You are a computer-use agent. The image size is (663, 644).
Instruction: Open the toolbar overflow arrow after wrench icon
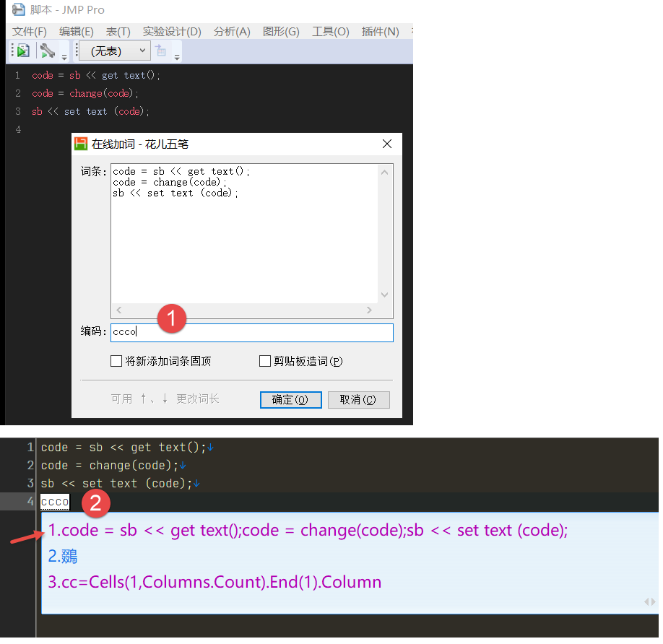coord(64,56)
